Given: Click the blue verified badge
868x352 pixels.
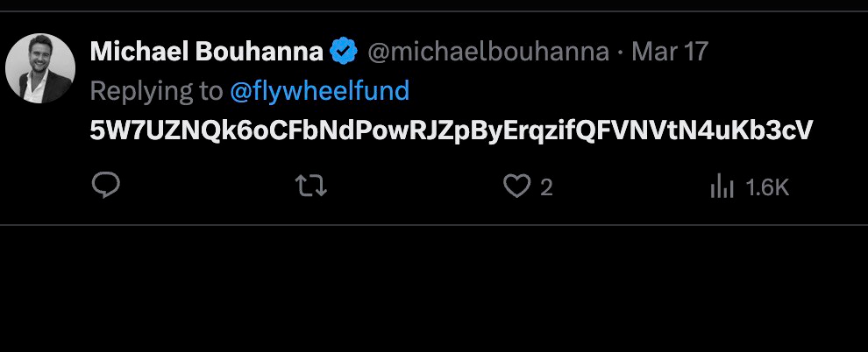Looking at the screenshot, I should coord(343,53).
